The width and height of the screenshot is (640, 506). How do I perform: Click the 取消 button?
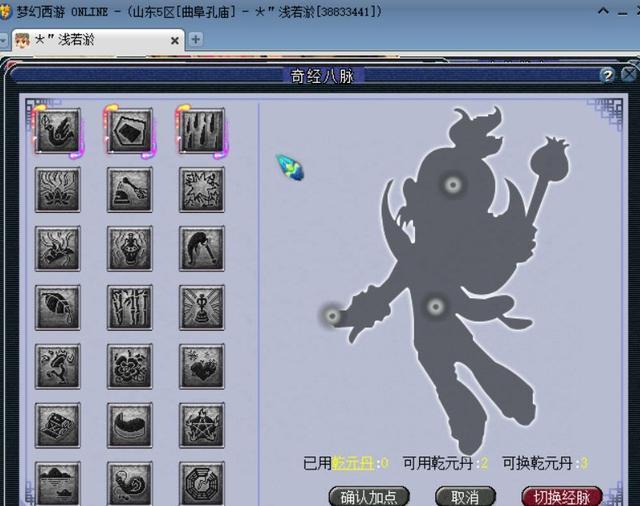[465, 497]
